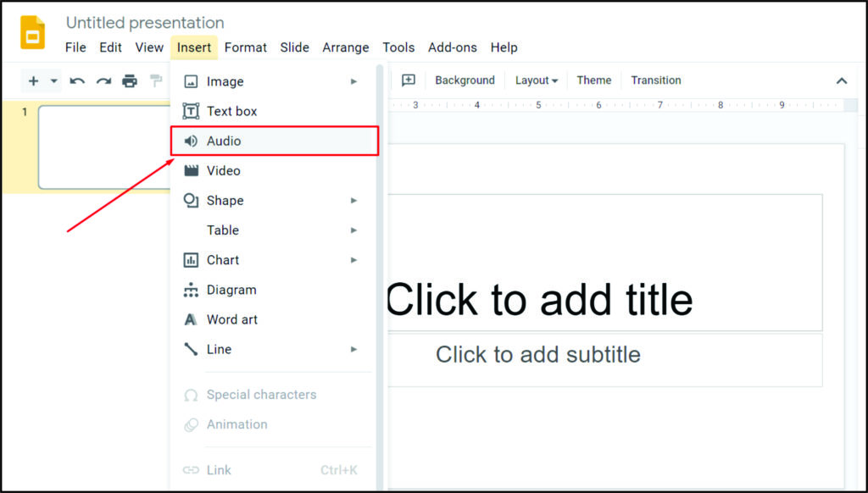868x493 pixels.
Task: Open the Theme panel
Action: (593, 80)
